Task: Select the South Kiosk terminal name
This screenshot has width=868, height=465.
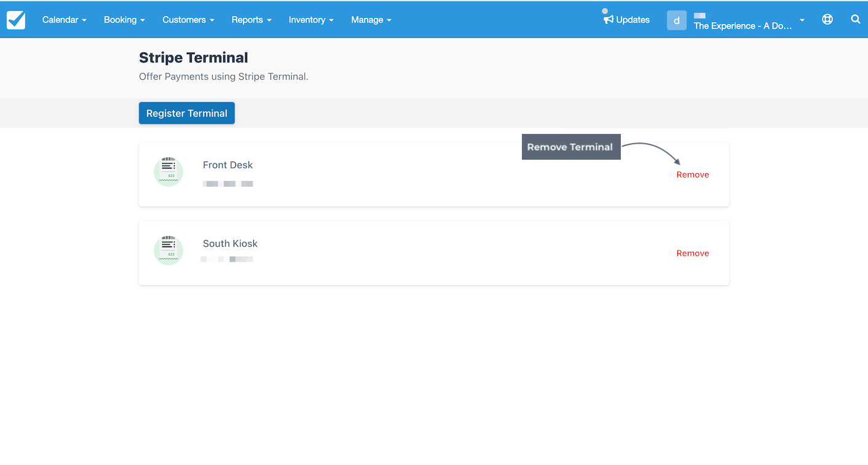Action: tap(231, 243)
